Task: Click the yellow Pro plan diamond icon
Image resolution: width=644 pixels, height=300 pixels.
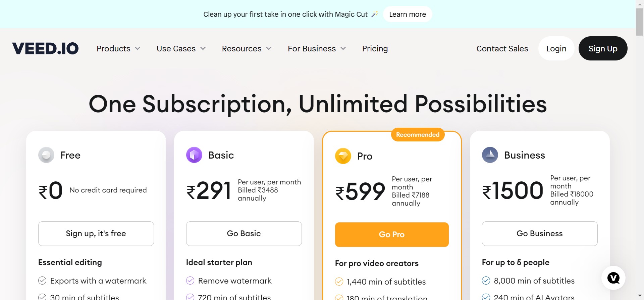Action: coord(343,156)
